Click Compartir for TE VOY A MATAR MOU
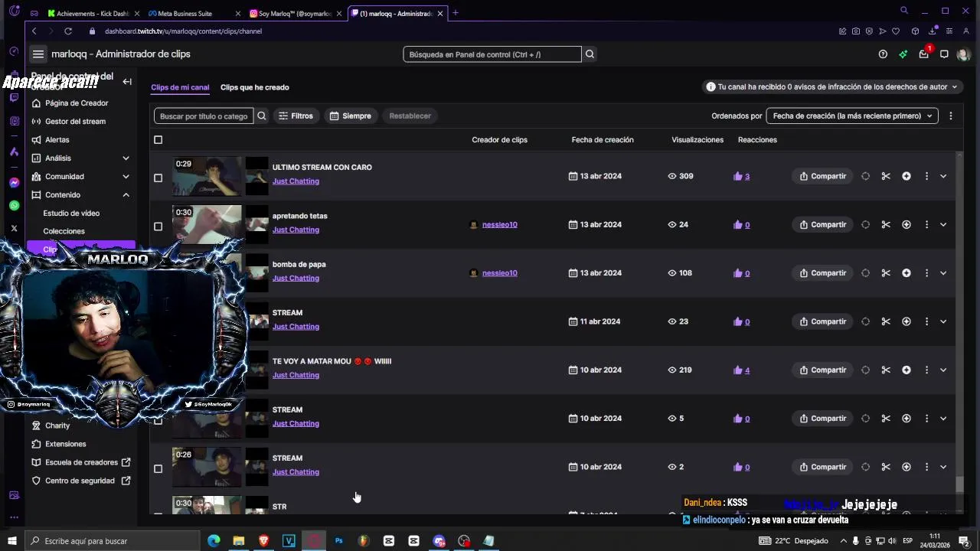980x551 pixels. click(822, 370)
